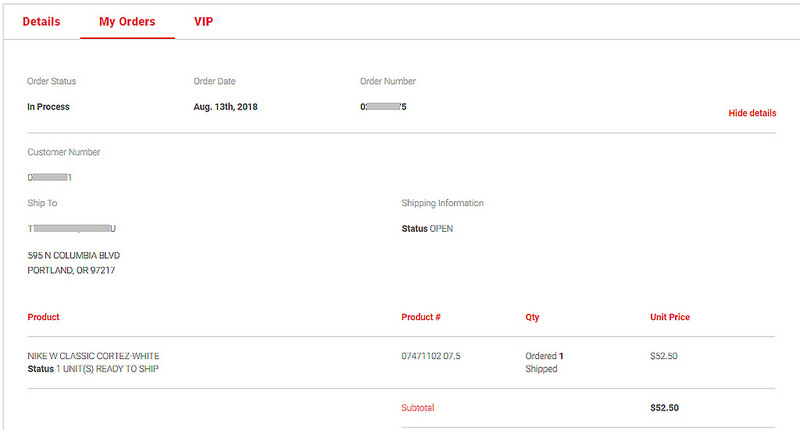Click the Subtotal label

click(418, 408)
